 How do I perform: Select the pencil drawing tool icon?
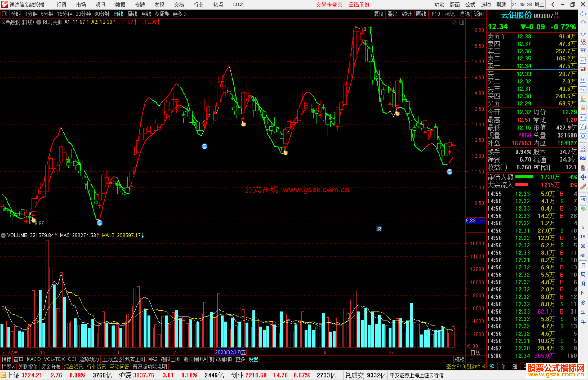coord(583,187)
